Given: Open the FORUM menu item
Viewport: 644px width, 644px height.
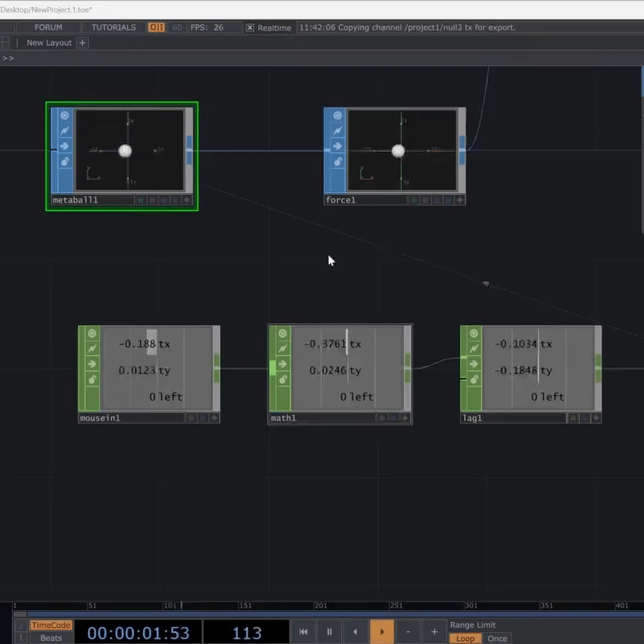Looking at the screenshot, I should (48, 27).
